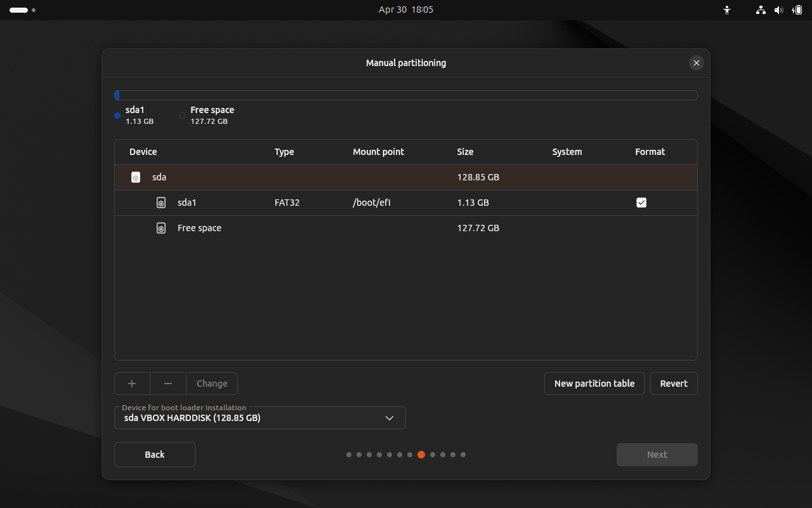Open the boot loader device dropdown
Viewport: 812px width, 508px height.
point(259,418)
